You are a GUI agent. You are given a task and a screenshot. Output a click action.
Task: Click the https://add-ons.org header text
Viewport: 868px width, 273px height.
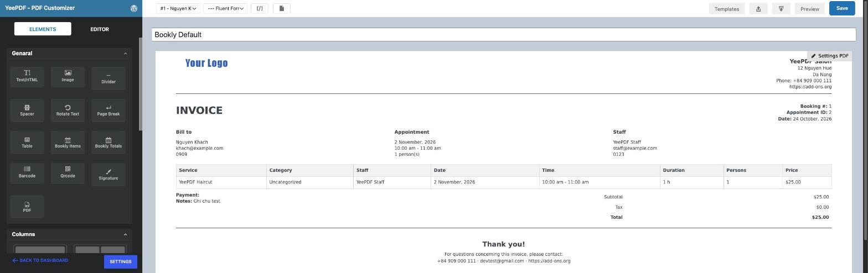810,87
